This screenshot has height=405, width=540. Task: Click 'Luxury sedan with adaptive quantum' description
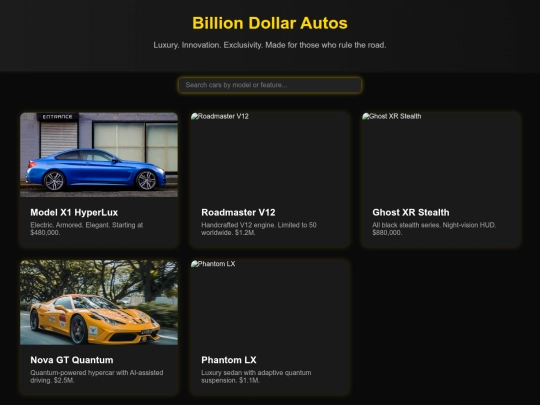[x=256, y=376]
